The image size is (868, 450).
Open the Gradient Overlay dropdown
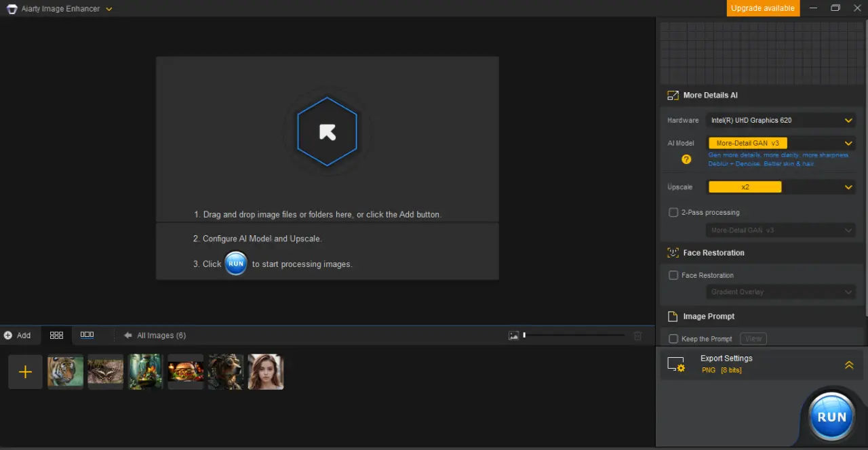[781, 292]
